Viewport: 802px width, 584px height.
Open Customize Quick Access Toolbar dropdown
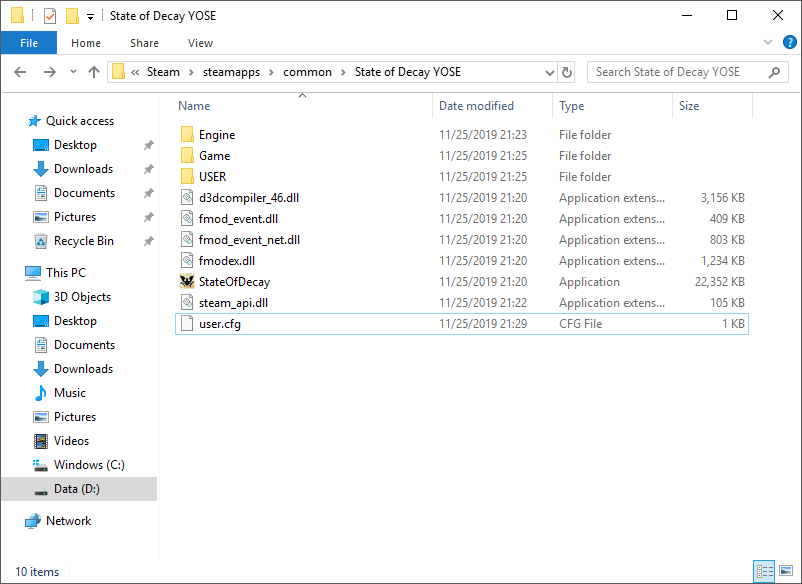pos(90,16)
